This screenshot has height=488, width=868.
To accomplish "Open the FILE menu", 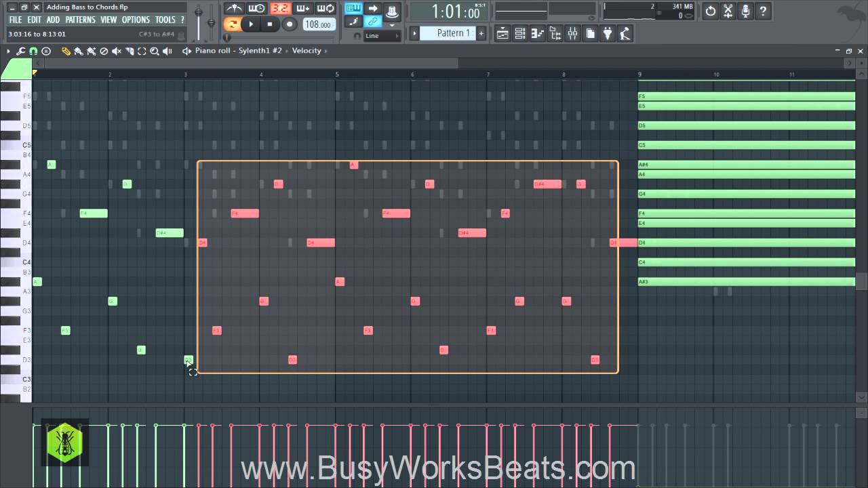I will tap(15, 20).
